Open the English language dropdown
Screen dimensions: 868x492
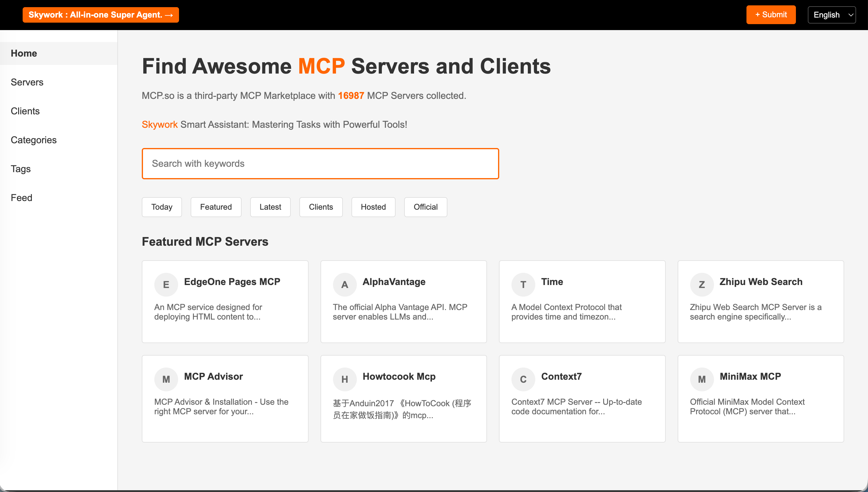click(831, 15)
